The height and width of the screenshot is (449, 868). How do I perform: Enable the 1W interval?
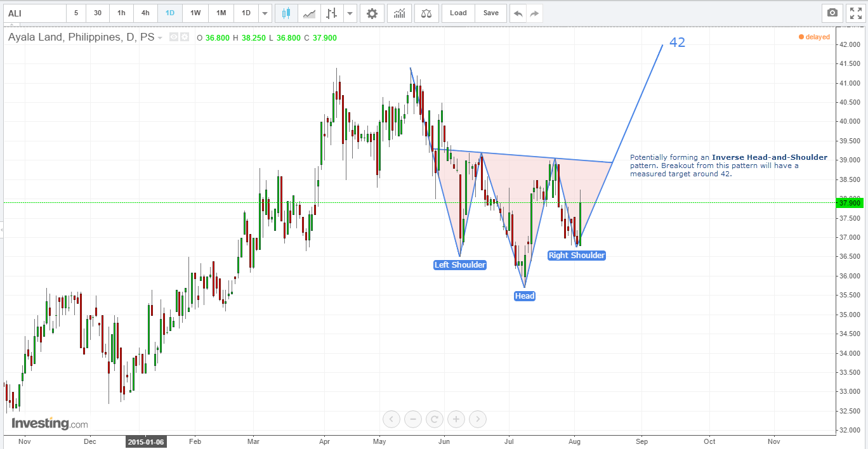click(195, 13)
